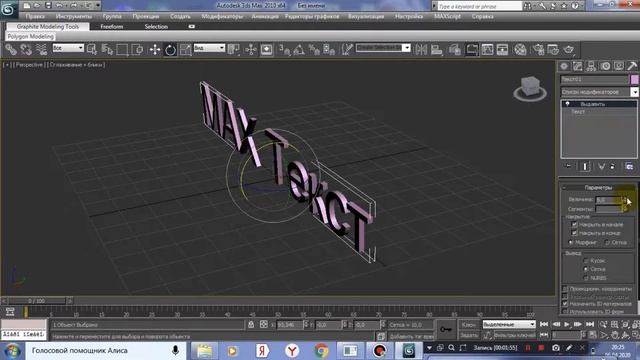The height and width of the screenshot is (360, 640).
Task: Click the Play Animation button
Action: click(567, 324)
